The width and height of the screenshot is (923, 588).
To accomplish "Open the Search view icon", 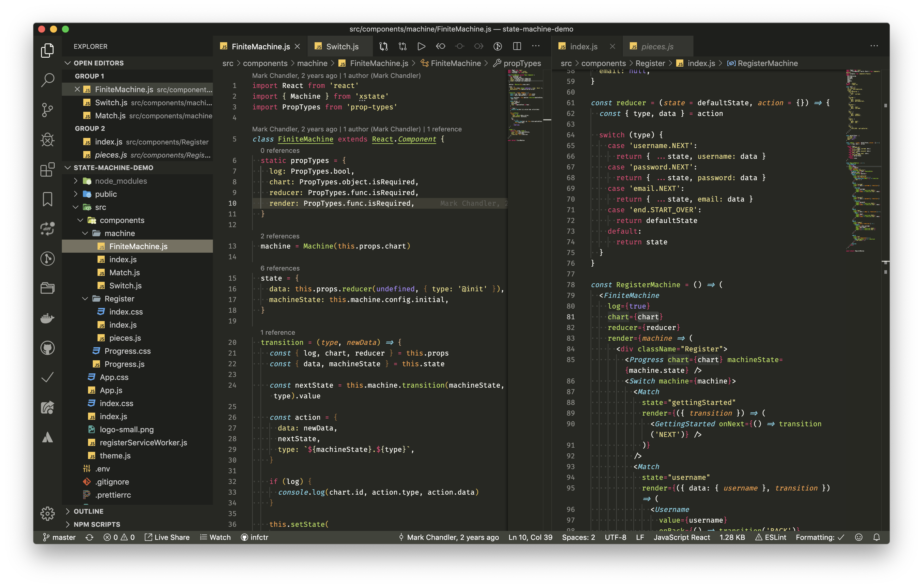I will tap(47, 80).
